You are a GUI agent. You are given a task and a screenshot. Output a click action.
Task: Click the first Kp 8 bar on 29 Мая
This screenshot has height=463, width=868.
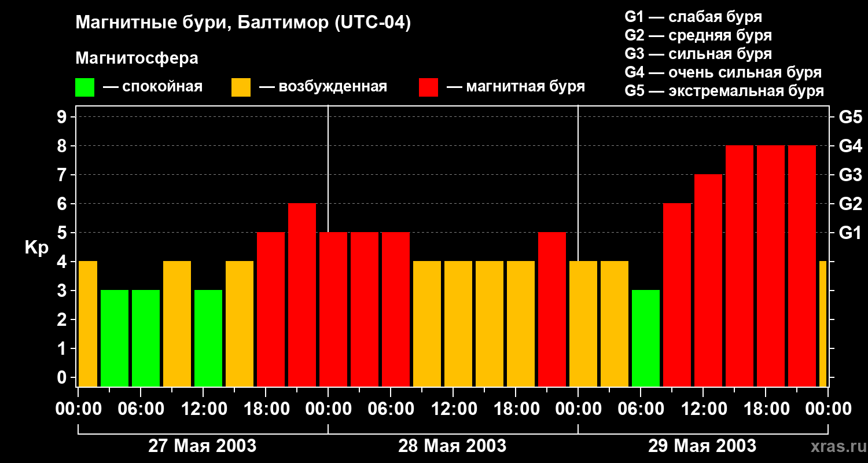[740, 266]
